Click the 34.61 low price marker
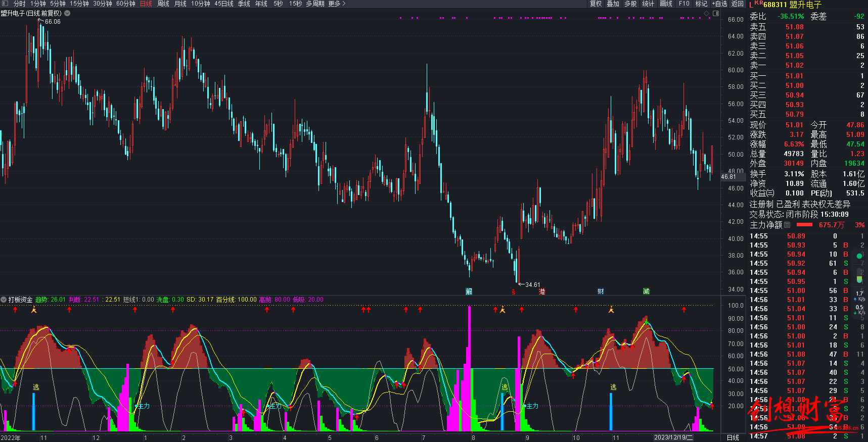868x442 pixels. (532, 285)
